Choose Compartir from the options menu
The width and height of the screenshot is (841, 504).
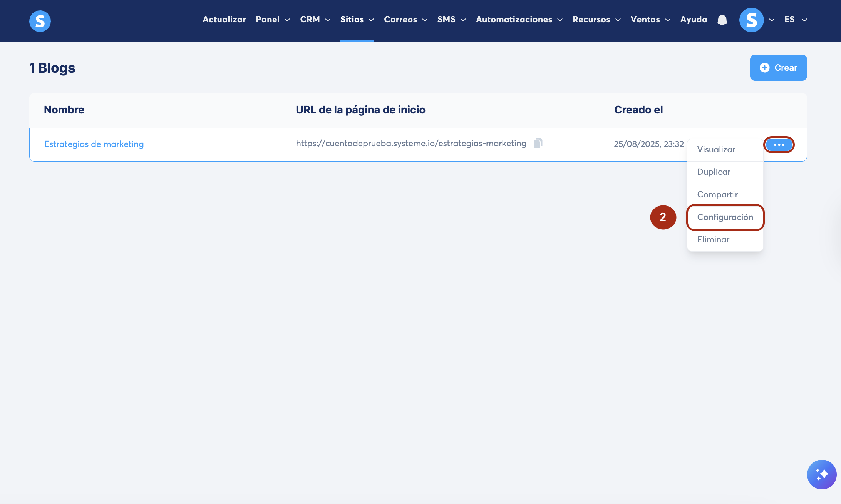717,195
